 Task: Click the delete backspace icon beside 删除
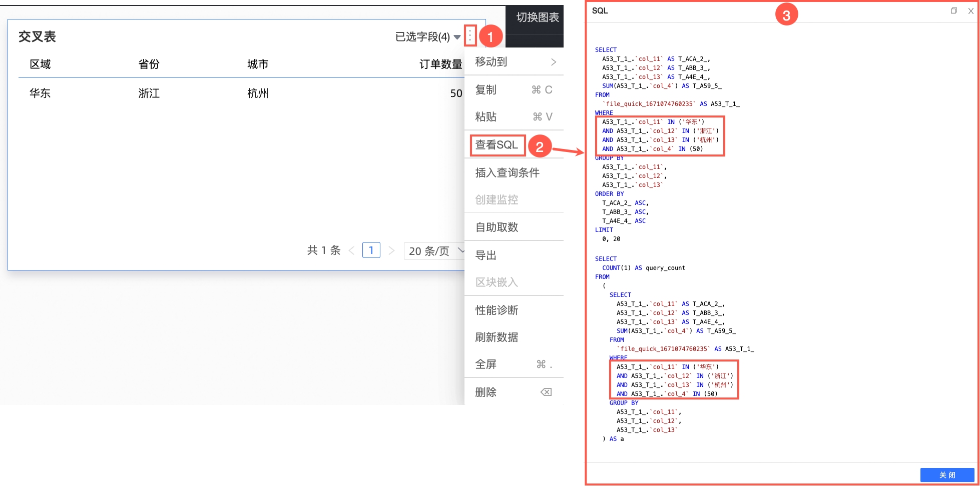pos(546,391)
